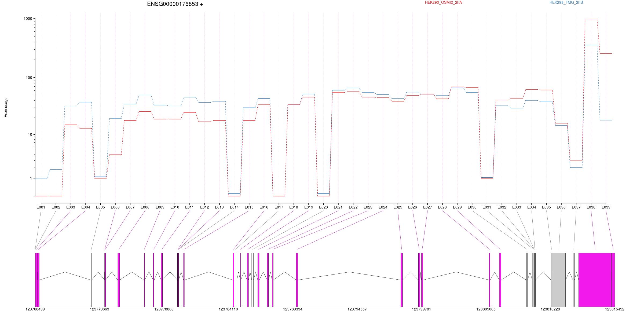This screenshot has height=322, width=644.
Task: Click exon label E027
Action: (x=427, y=207)
